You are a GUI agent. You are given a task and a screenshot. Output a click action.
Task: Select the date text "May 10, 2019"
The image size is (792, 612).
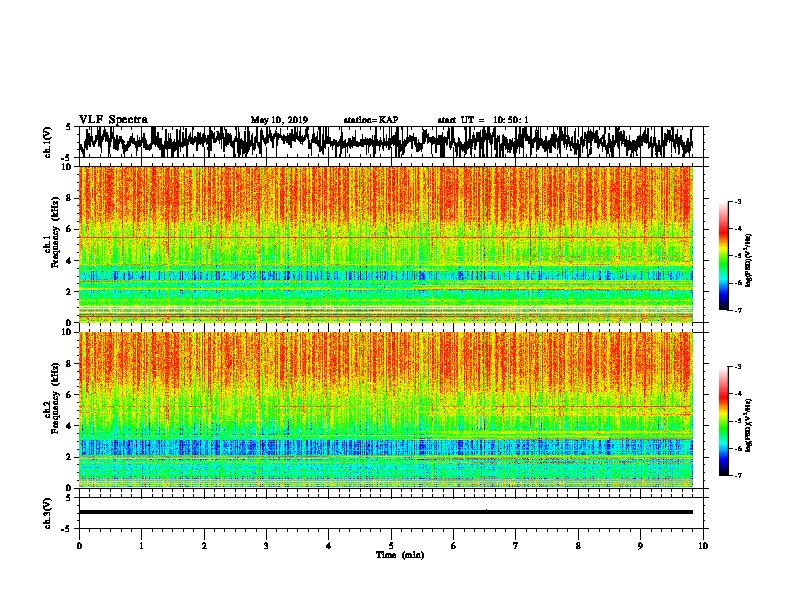pos(279,120)
